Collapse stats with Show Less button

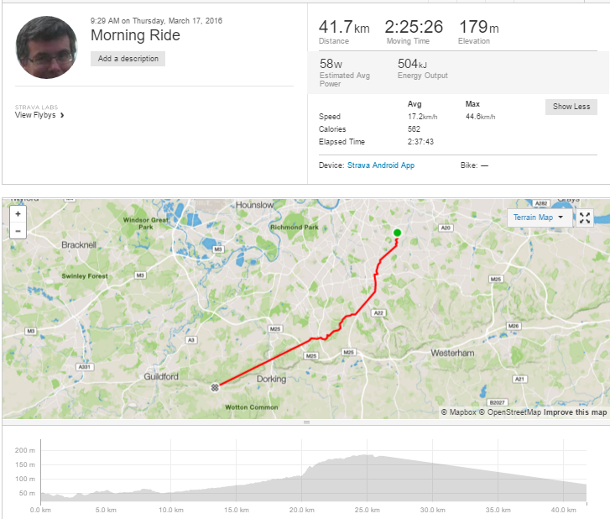(571, 107)
